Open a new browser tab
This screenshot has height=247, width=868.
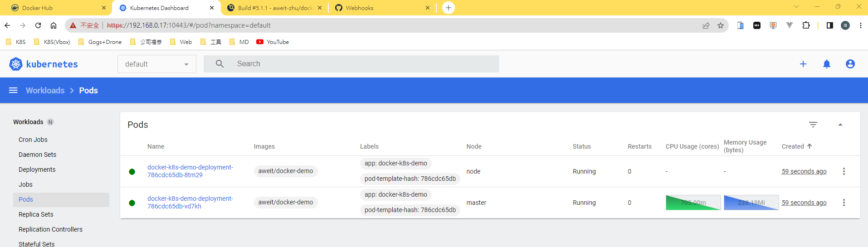(449, 8)
